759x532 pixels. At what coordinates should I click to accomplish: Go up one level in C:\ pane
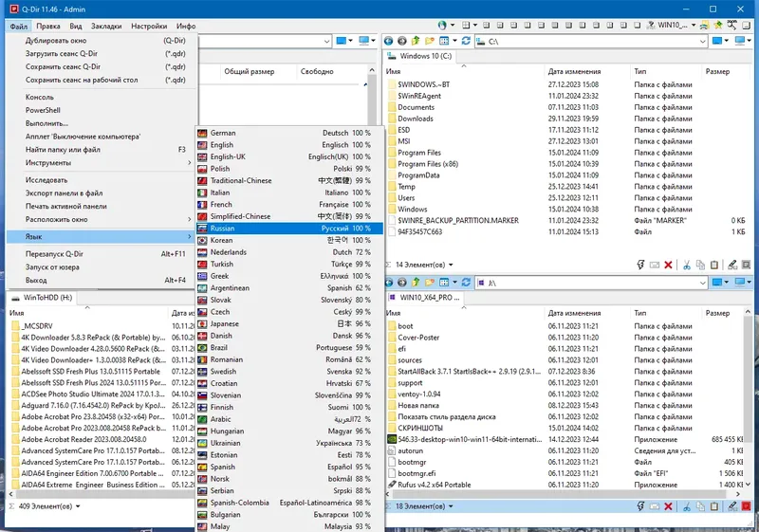[x=416, y=41]
